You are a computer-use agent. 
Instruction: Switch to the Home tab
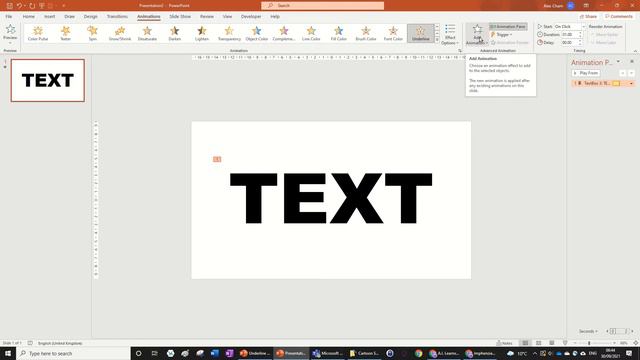(29, 16)
